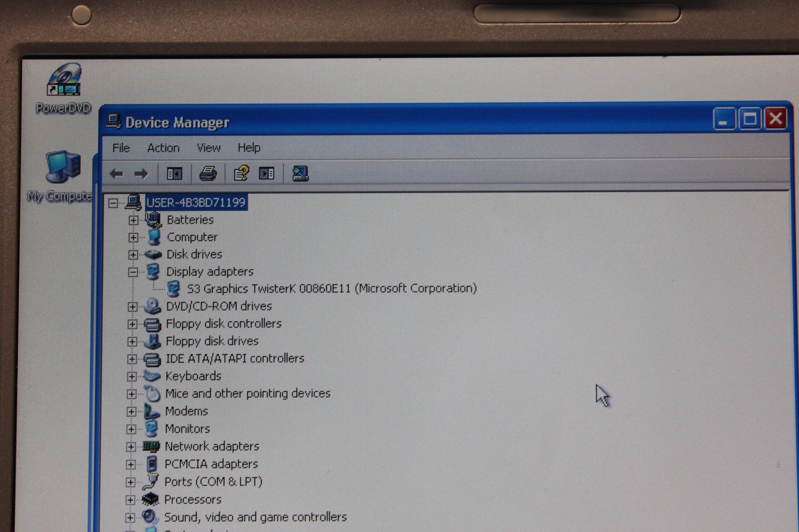Image resolution: width=799 pixels, height=532 pixels.
Task: Click the Print toolbar icon
Action: click(x=208, y=174)
